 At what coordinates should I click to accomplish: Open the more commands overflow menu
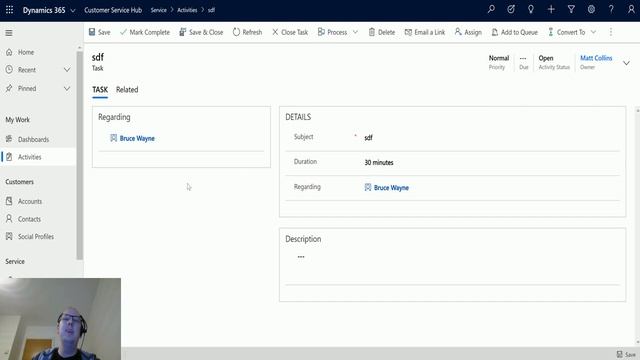pos(611,32)
